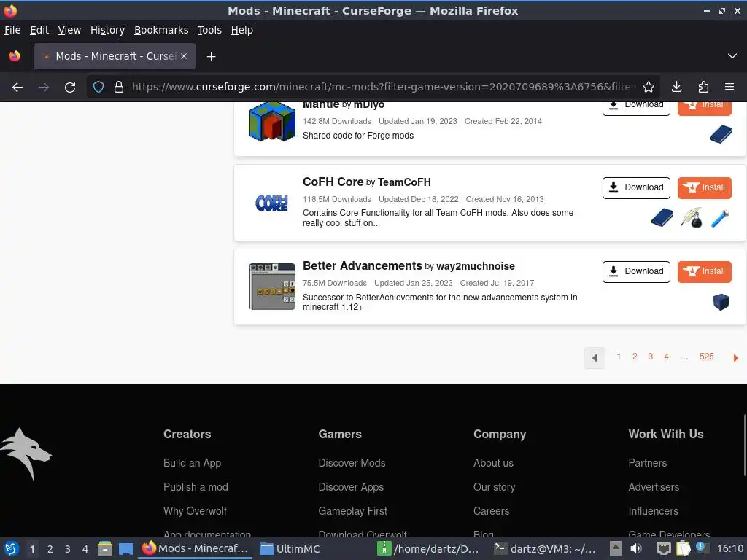This screenshot has height=560, width=747.
Task: Go to next page arrow in pagination
Action: (x=735, y=357)
